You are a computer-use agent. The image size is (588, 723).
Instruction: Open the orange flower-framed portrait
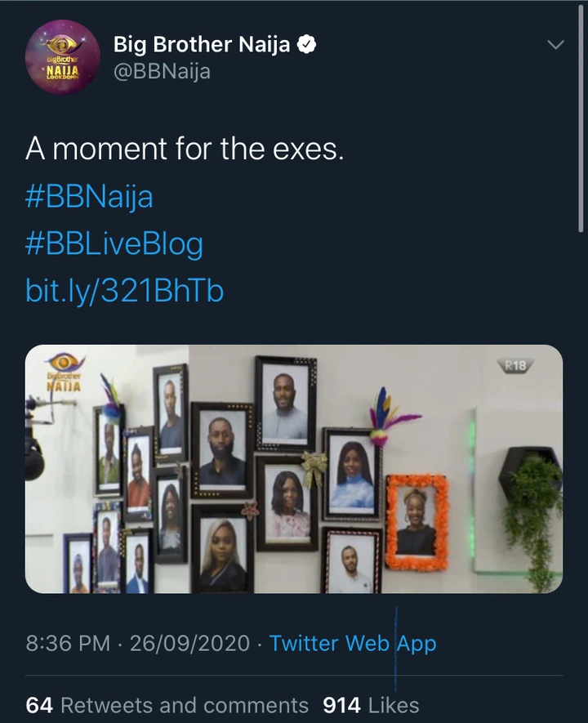(416, 521)
